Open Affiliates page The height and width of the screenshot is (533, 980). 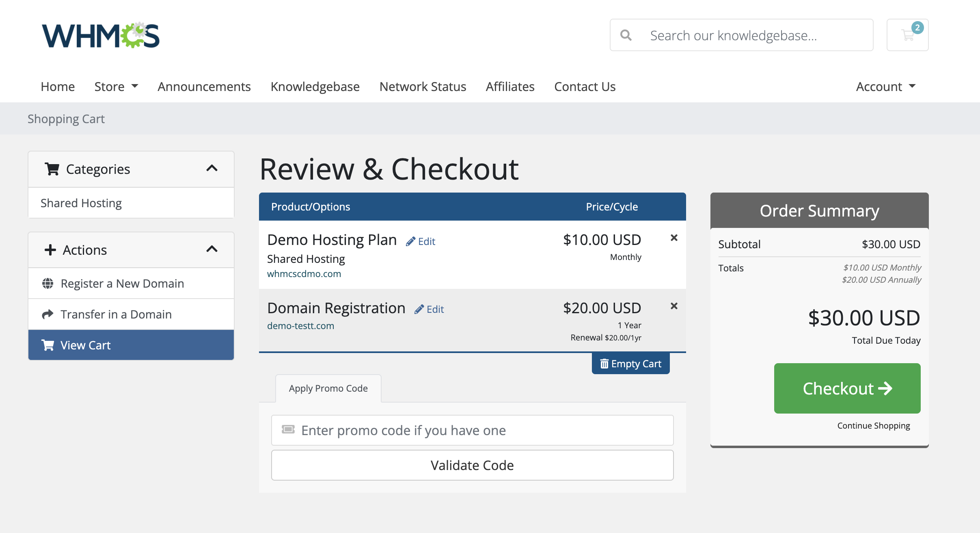510,87
